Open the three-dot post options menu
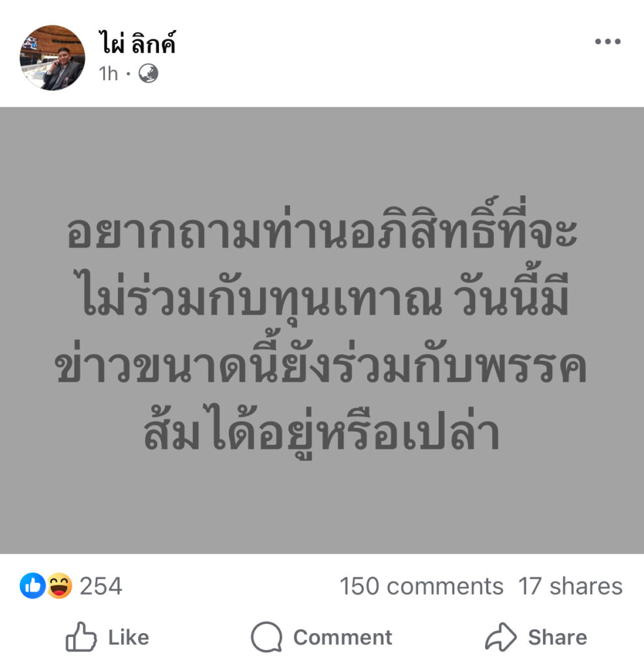 pyautogui.click(x=607, y=41)
